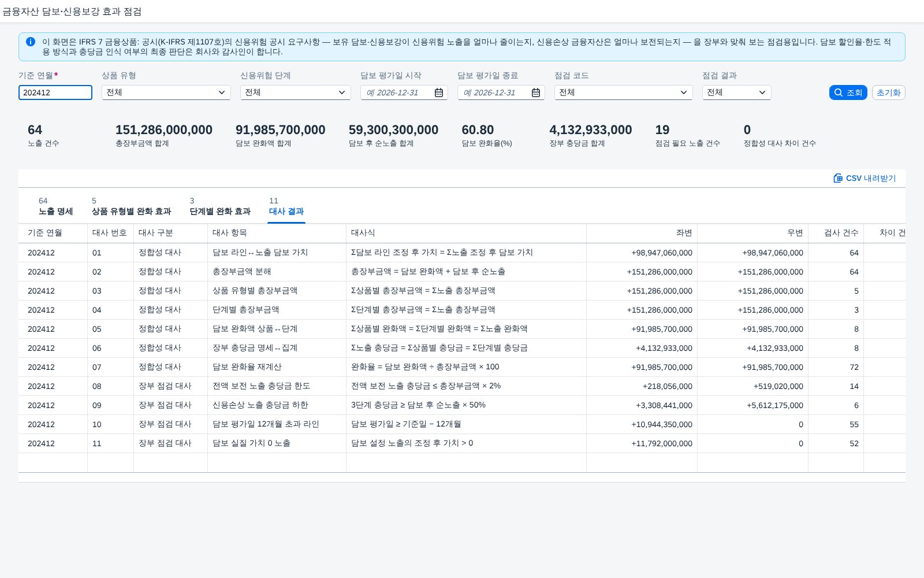
Task: Click 좌변 value +10,944,350,000
Action: point(662,424)
